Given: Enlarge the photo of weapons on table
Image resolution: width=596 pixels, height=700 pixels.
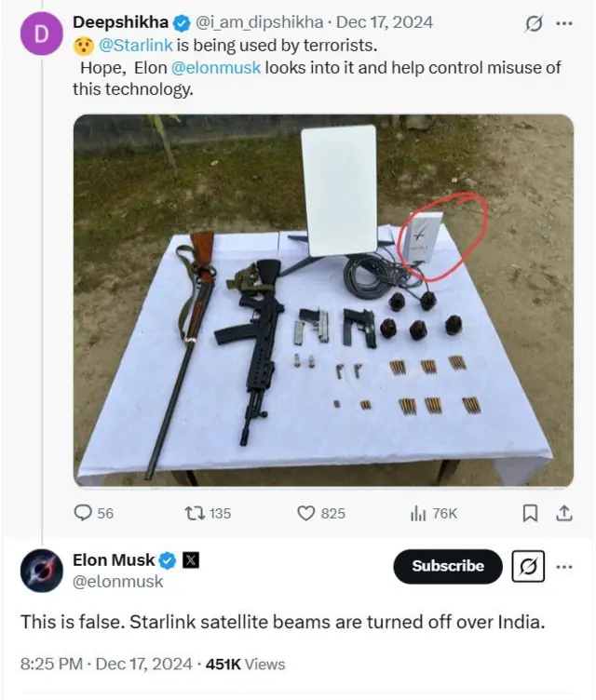Looking at the screenshot, I should tap(323, 300).
